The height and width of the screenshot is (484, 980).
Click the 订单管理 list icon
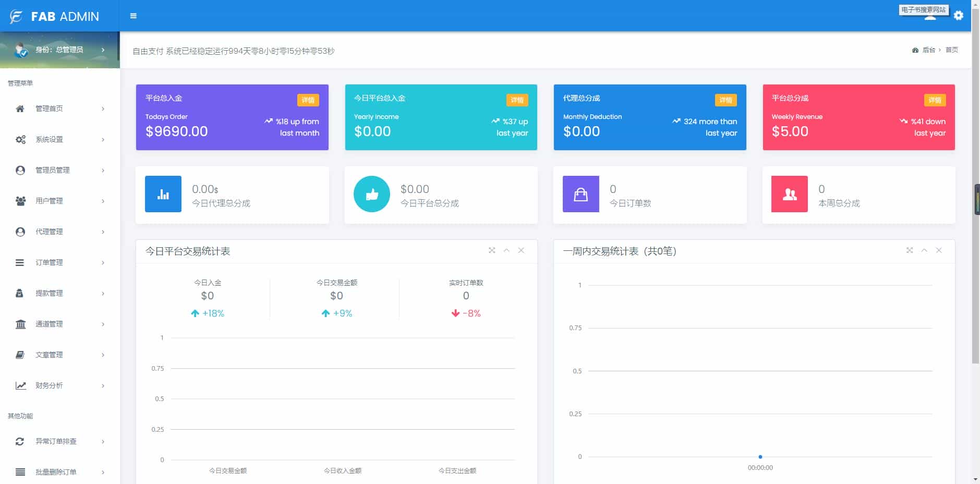20,262
